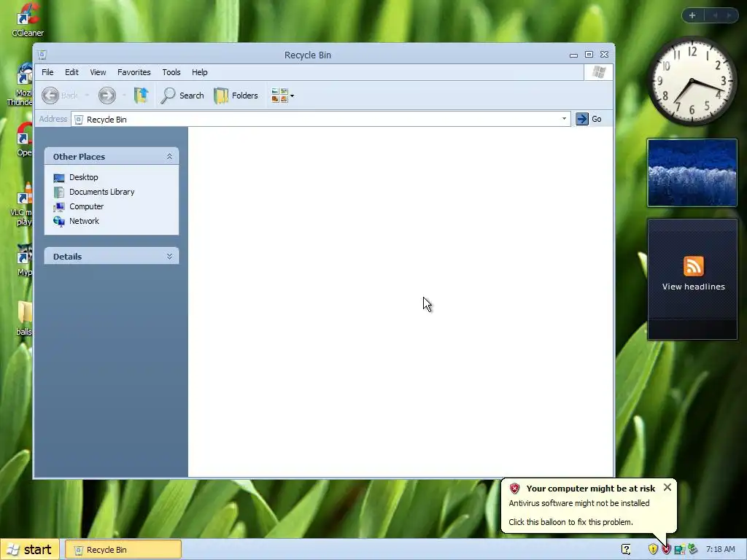747x560 pixels.
Task: Open the File menu
Action: (47, 72)
